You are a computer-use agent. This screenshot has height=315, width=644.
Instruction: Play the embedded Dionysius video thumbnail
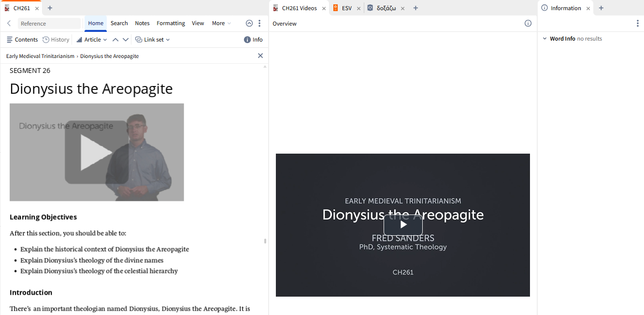(x=97, y=152)
